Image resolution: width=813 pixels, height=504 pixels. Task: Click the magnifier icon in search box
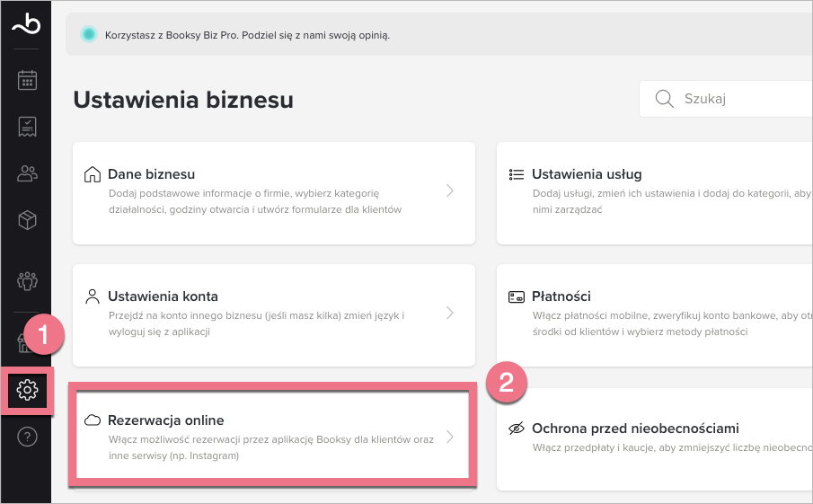pos(665,99)
